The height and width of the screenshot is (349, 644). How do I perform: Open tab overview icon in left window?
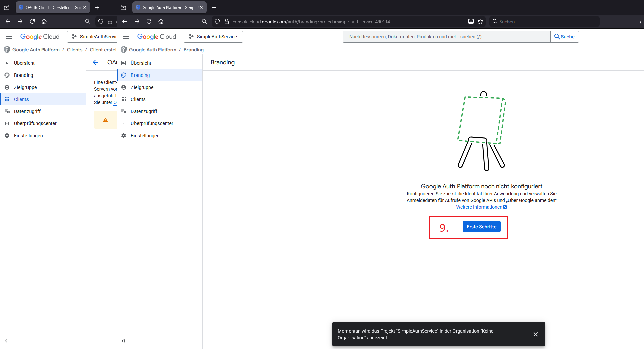[x=7, y=7]
